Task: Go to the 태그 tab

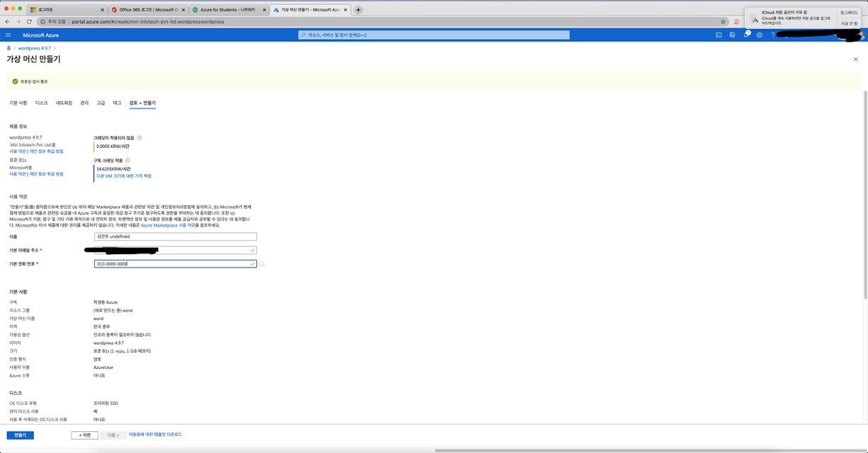Action: pyautogui.click(x=118, y=103)
